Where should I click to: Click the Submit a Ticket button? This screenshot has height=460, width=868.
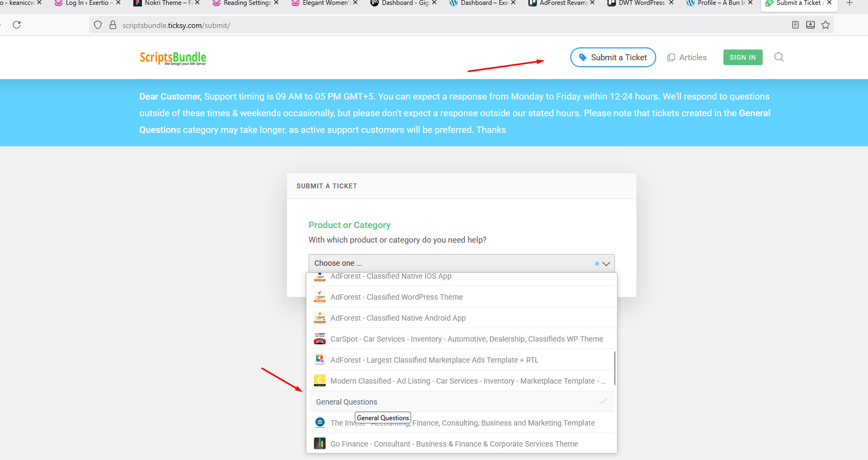point(613,58)
